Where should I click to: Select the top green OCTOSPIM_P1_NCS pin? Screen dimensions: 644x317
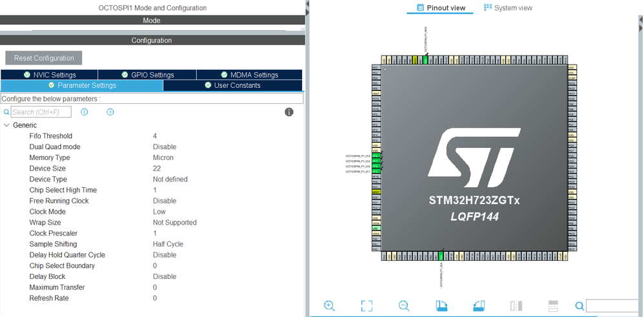click(x=425, y=59)
